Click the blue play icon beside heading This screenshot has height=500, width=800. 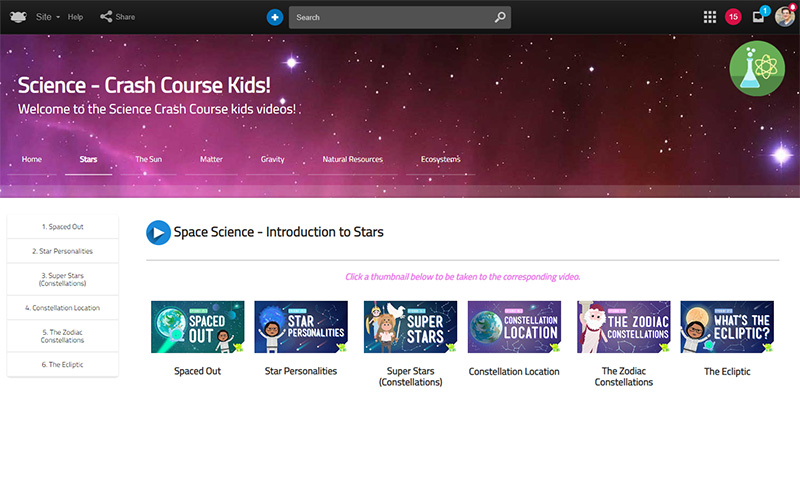coord(158,232)
